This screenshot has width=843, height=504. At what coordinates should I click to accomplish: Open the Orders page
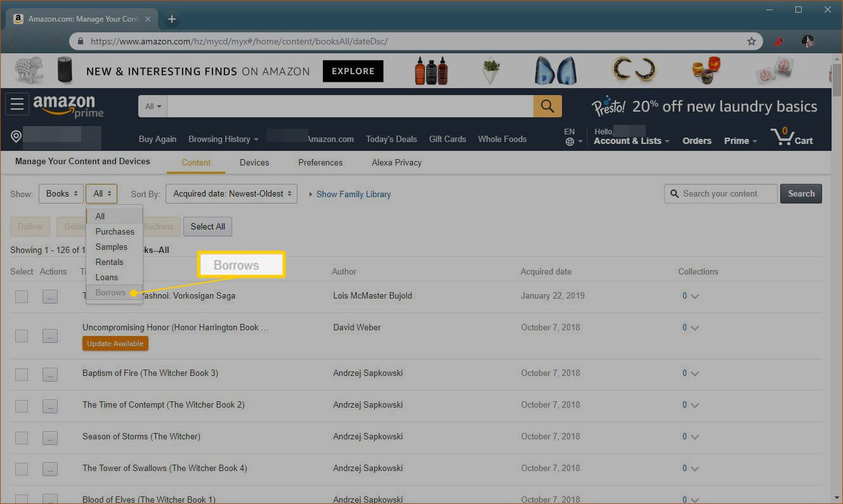697,141
